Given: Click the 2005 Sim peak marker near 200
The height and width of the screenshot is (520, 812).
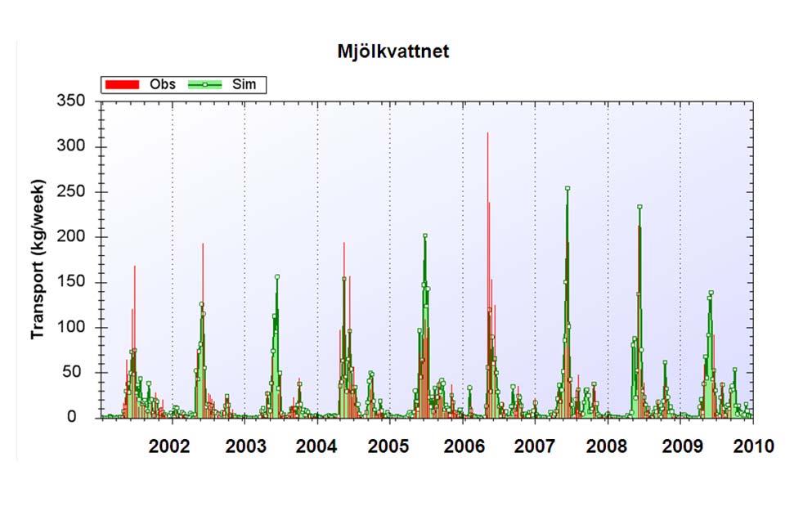Looking at the screenshot, I should coord(425,235).
